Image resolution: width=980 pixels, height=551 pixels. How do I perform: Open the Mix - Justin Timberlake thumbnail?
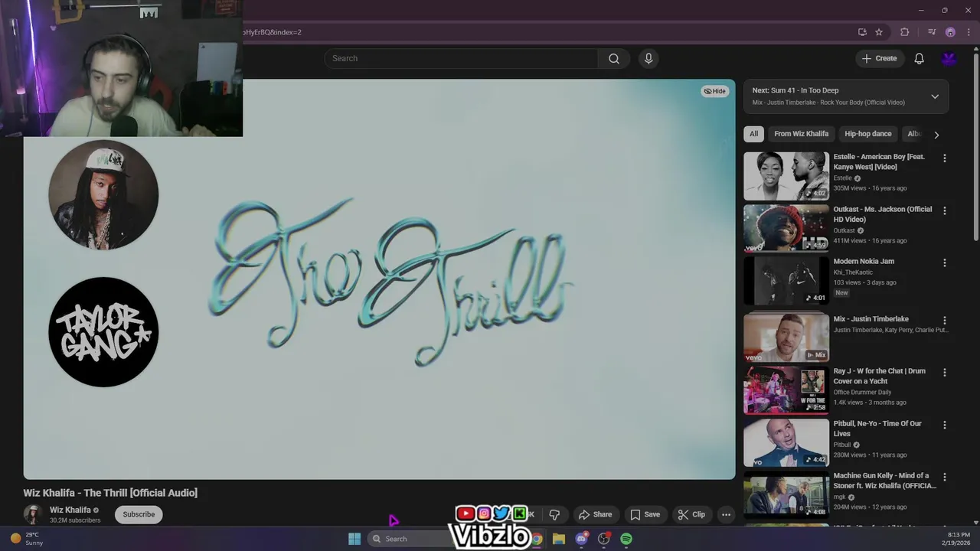(x=786, y=337)
